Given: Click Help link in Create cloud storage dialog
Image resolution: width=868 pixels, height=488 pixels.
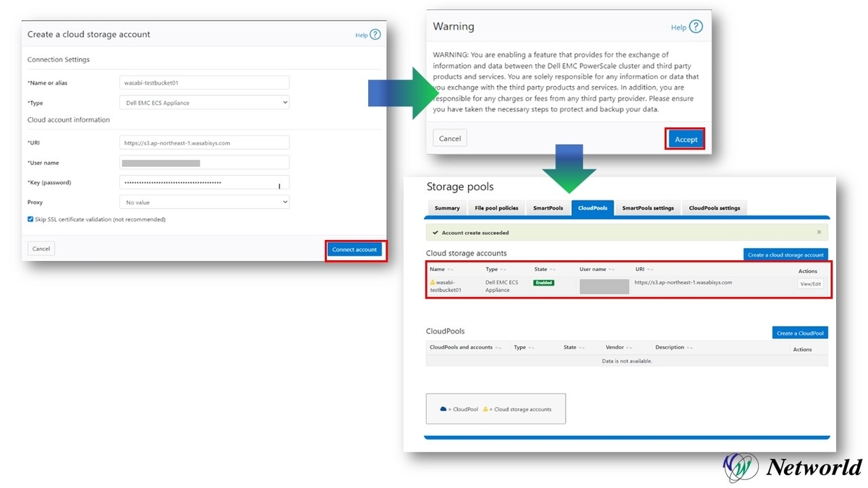Looking at the screenshot, I should point(362,35).
